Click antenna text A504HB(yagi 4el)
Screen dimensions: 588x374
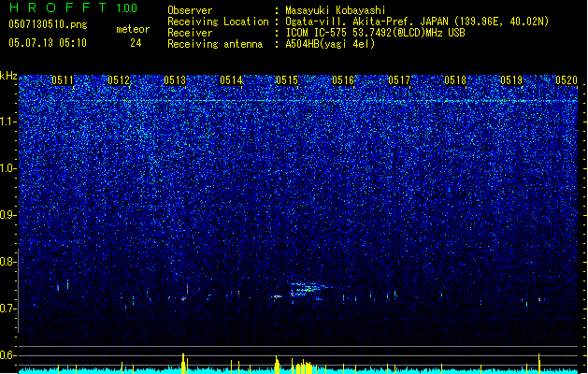tap(330, 44)
